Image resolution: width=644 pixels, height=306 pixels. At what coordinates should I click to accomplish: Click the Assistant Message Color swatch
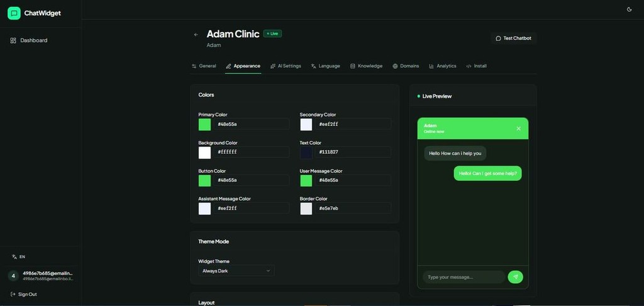click(204, 208)
